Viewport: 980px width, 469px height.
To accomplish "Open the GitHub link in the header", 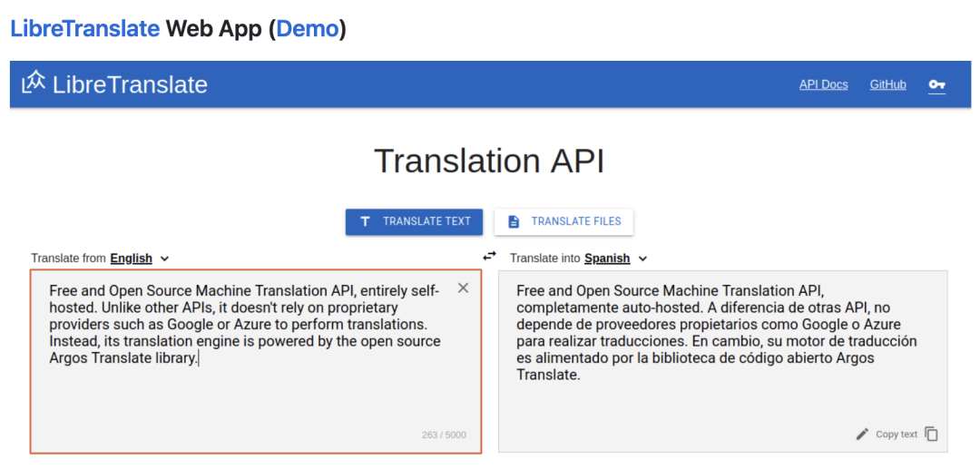I will [x=887, y=85].
